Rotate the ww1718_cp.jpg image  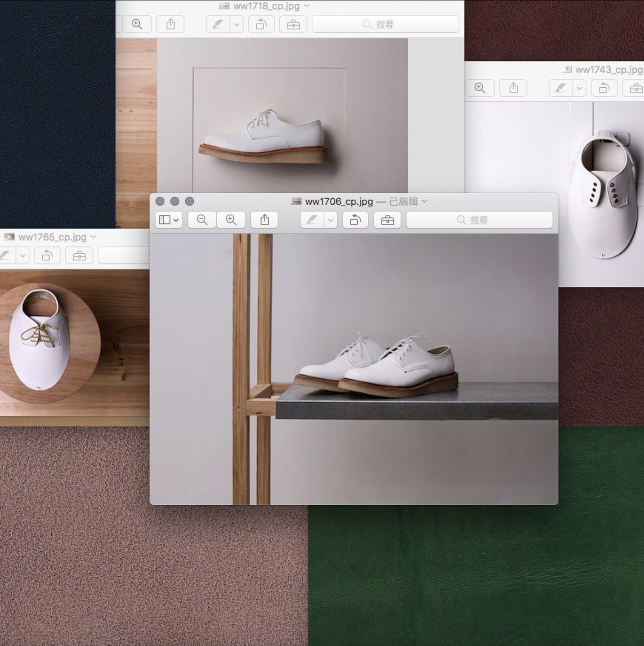261,24
